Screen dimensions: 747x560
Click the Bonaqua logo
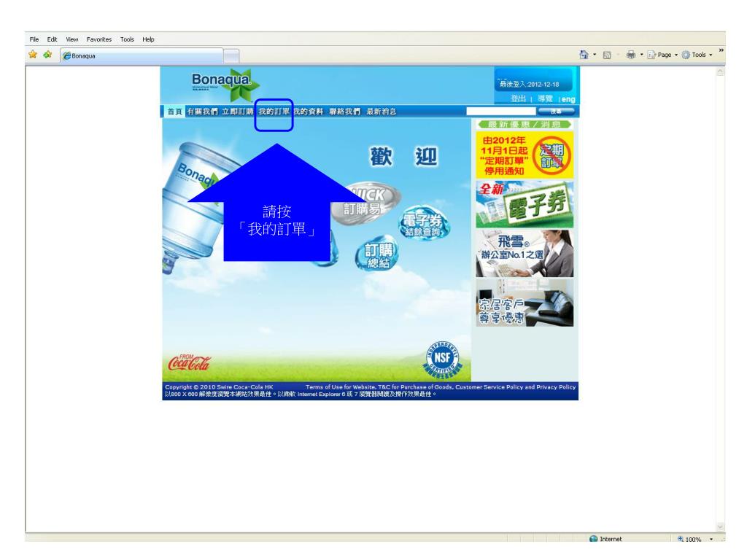225,85
